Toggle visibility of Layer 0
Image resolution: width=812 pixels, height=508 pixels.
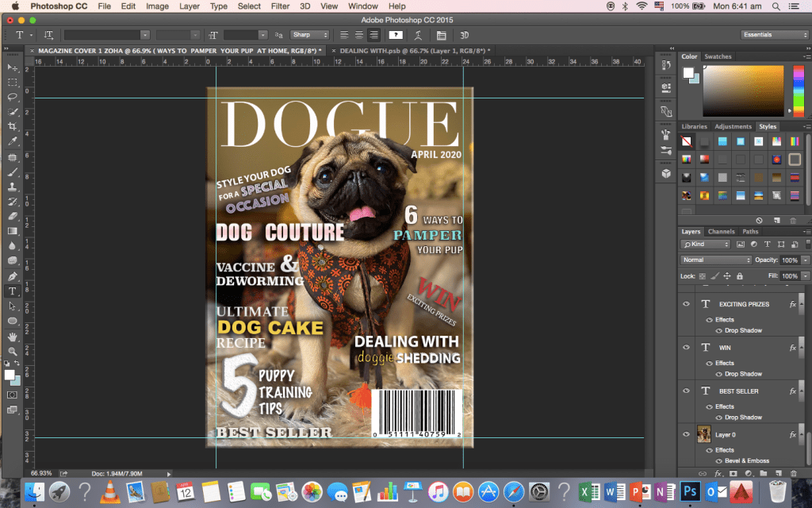point(687,434)
